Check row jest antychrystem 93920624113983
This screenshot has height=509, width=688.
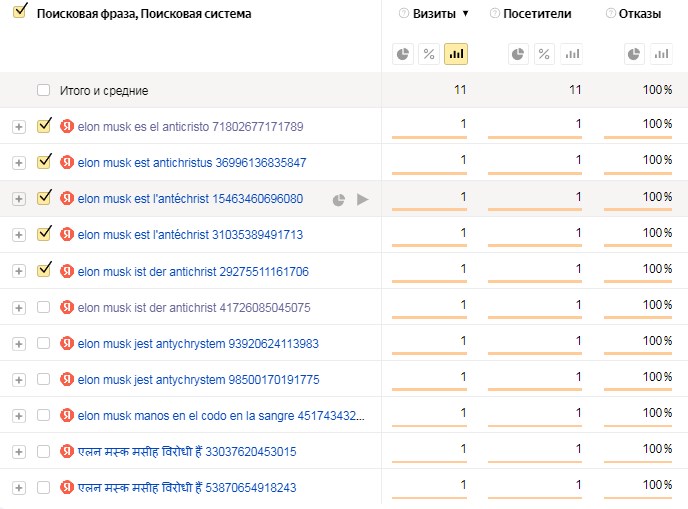pos(43,343)
